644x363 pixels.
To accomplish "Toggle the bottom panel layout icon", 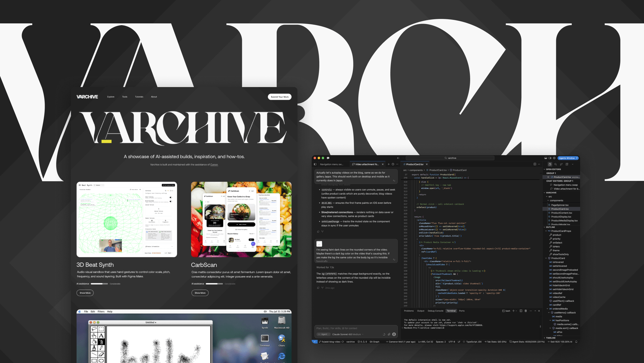I will [x=546, y=158].
